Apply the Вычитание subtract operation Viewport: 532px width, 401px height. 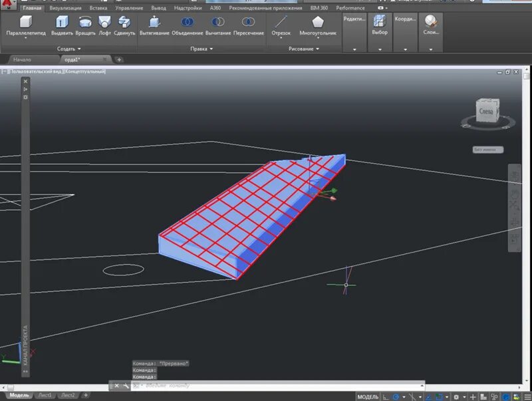coord(218,25)
